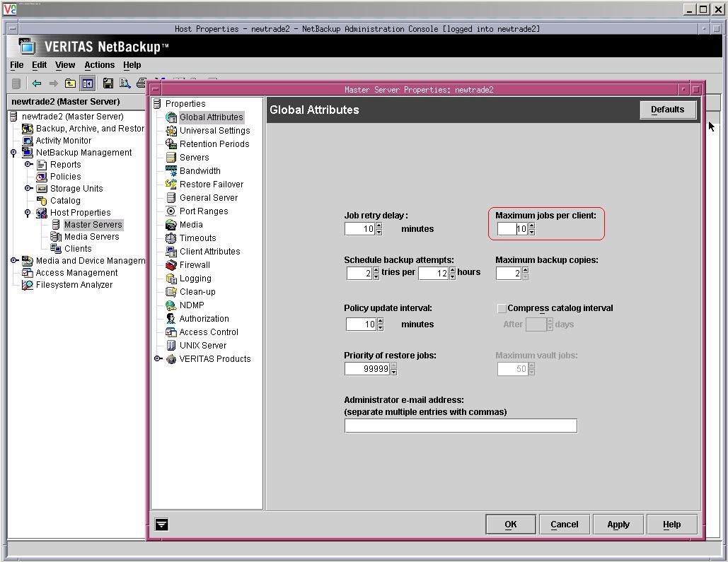Image resolution: width=728 pixels, height=562 pixels.
Task: Click the Filesystem Analyzer icon
Action: tap(28, 285)
